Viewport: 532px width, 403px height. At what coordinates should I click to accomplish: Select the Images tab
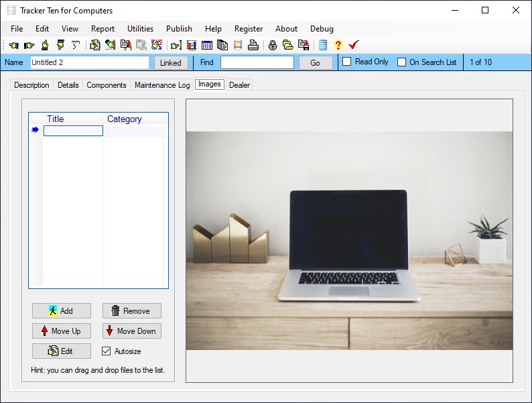click(x=210, y=84)
